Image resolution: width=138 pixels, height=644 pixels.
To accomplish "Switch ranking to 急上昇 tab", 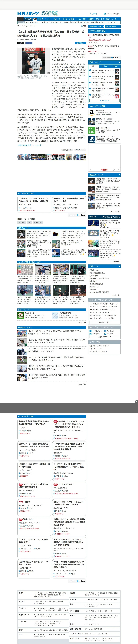I will pos(104,66).
